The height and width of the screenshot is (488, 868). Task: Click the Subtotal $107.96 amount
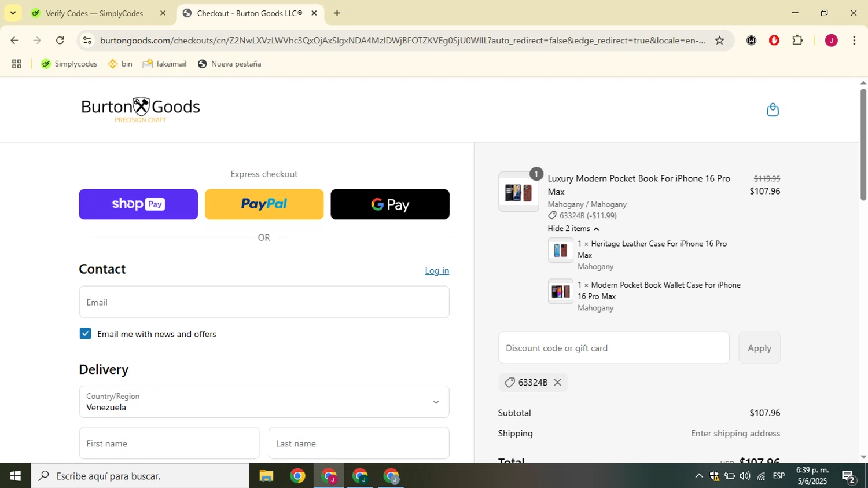click(x=764, y=413)
